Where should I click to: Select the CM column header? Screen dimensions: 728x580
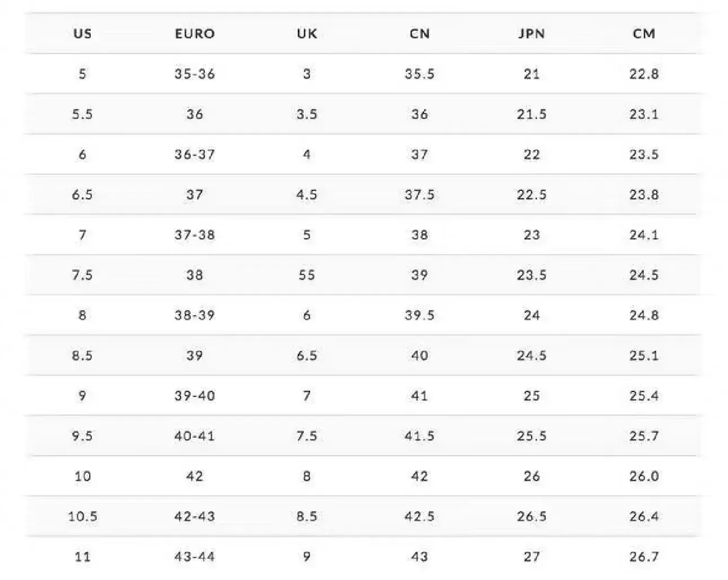coord(644,33)
